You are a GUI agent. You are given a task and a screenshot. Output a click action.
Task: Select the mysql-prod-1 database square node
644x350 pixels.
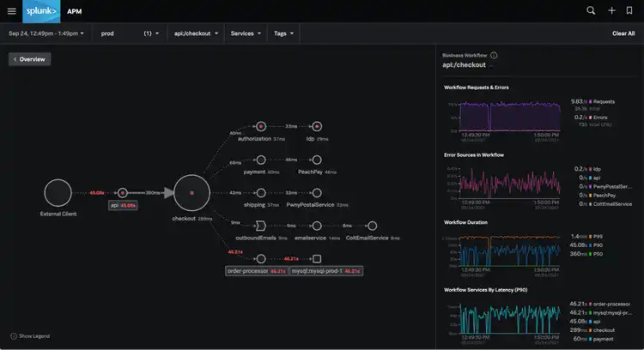[x=317, y=258]
